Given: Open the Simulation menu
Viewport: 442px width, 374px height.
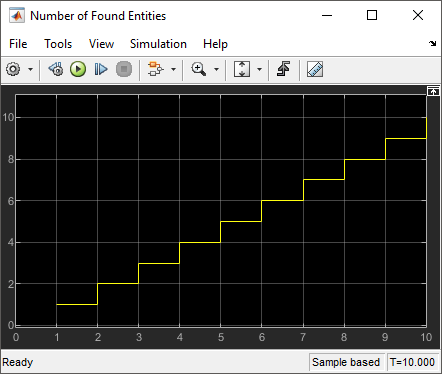Looking at the screenshot, I should [158, 44].
